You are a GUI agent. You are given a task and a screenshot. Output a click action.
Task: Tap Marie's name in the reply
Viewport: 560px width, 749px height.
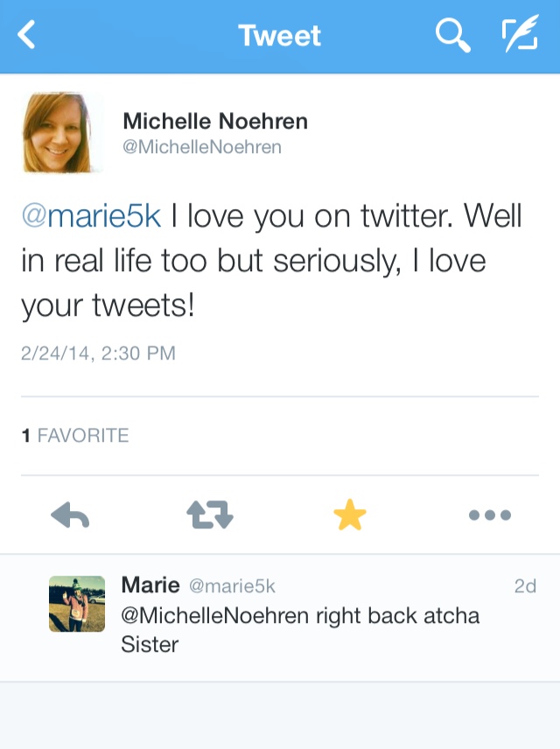[x=150, y=584]
